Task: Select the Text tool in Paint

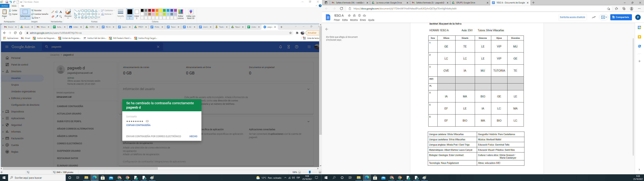Action: tap(61, 12)
